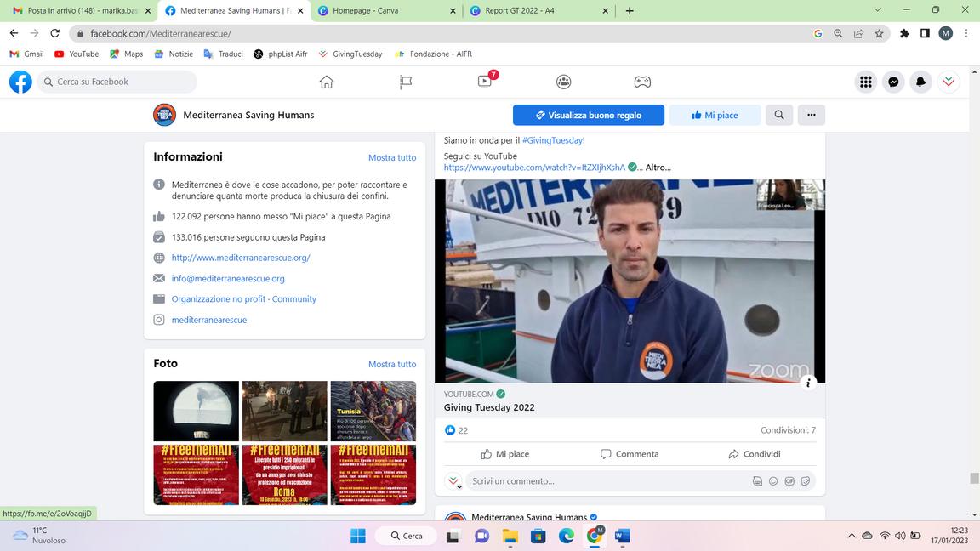Open phpList Aifr bookmark

(281, 54)
